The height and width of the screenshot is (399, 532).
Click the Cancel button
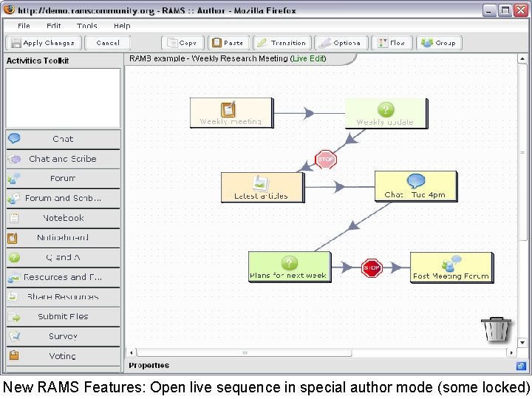click(108, 43)
